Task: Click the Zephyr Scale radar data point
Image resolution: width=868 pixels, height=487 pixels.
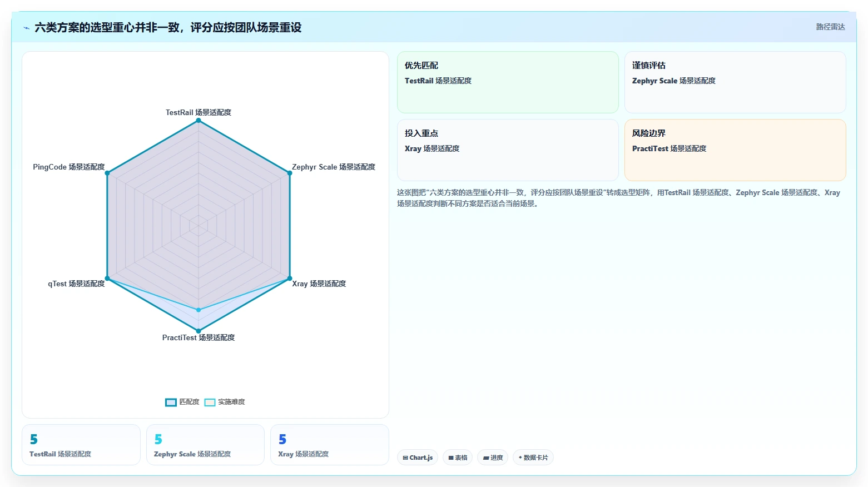Action: [289, 173]
